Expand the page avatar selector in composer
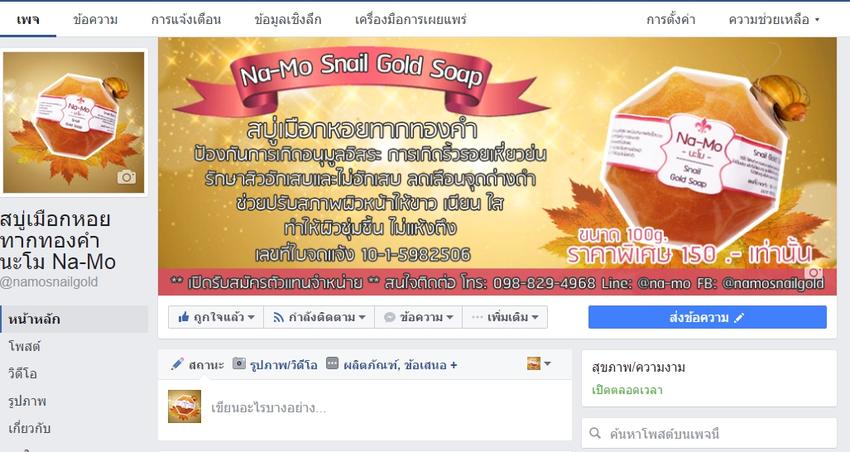 (539, 364)
